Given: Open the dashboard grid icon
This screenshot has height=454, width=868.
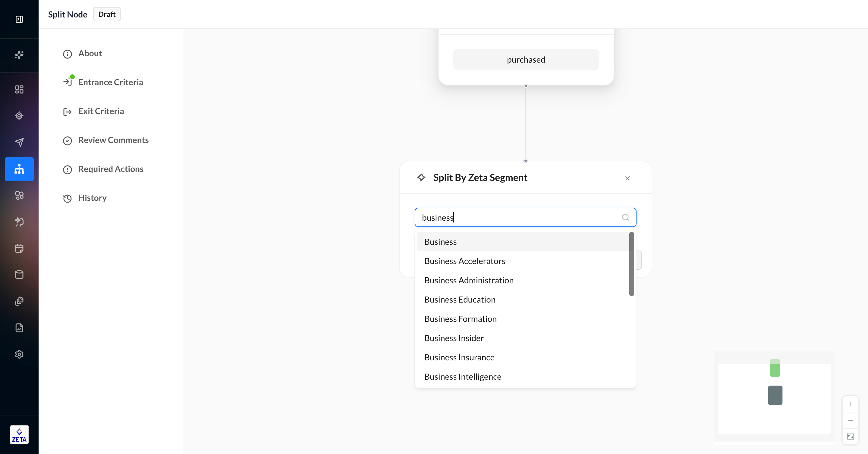Looking at the screenshot, I should 19,89.
